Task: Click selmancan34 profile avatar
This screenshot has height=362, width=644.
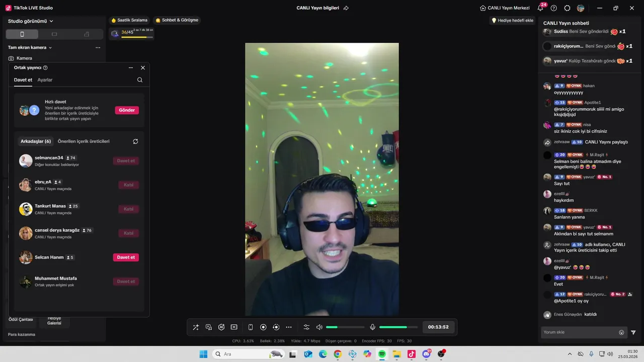Action: (x=26, y=161)
